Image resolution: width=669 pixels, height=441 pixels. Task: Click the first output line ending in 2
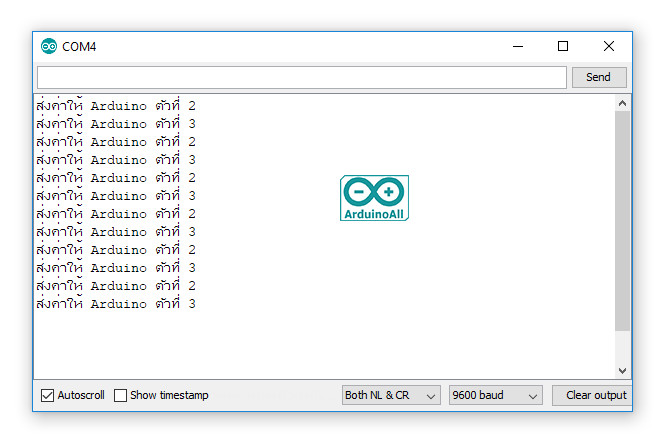[x=116, y=105]
